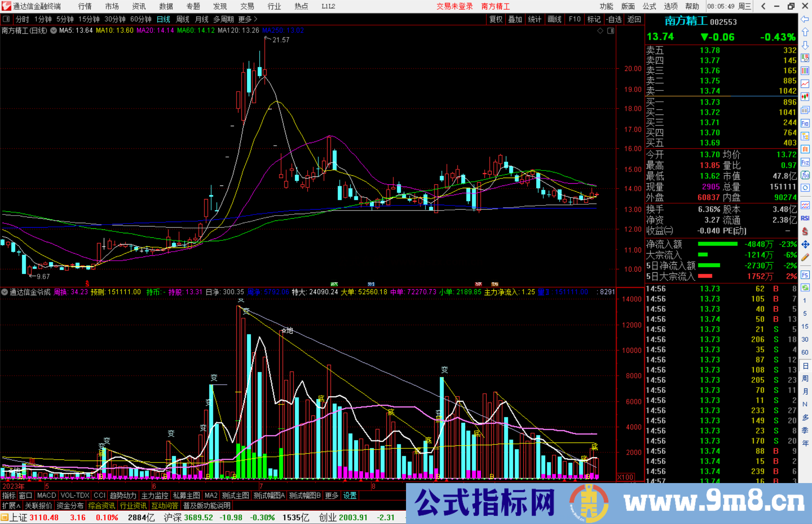Viewport: 812px width, 524px height.
Task: Click the diamond icon above the chart
Action: 600,30
